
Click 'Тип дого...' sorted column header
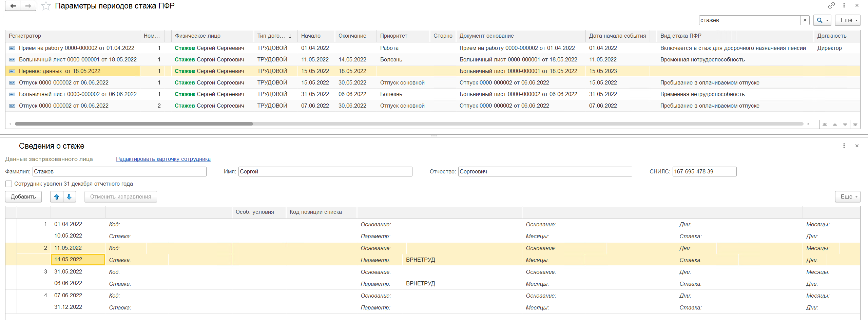tap(275, 36)
